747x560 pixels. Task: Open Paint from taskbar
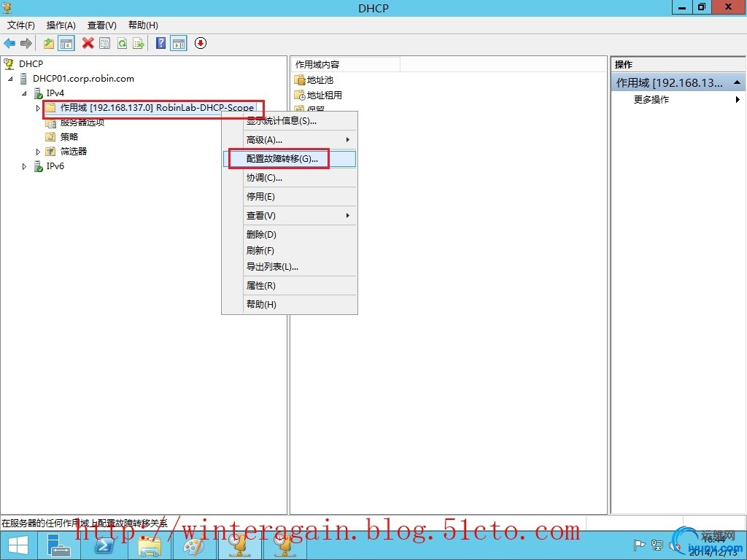(194, 545)
